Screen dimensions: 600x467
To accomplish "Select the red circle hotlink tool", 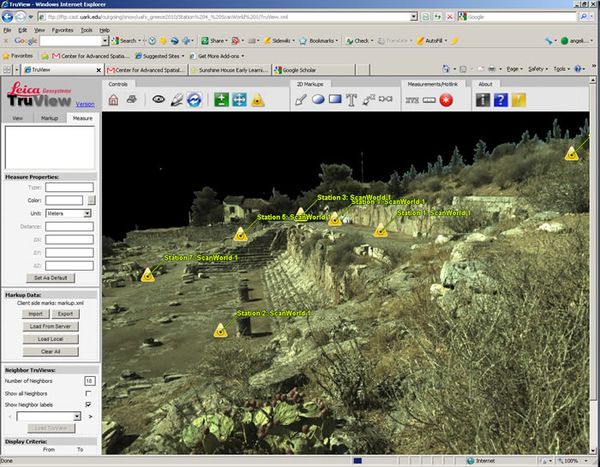I will 446,100.
